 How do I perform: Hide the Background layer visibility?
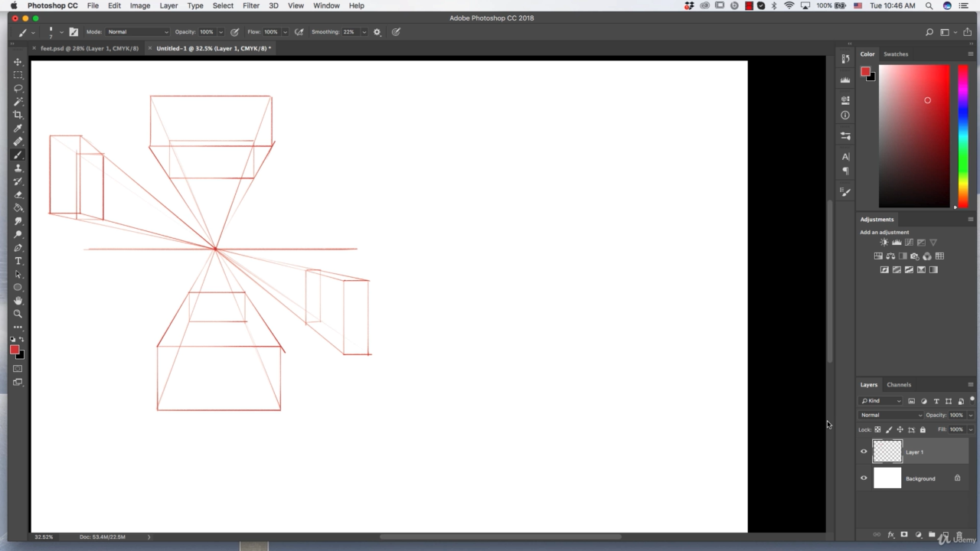pos(864,478)
